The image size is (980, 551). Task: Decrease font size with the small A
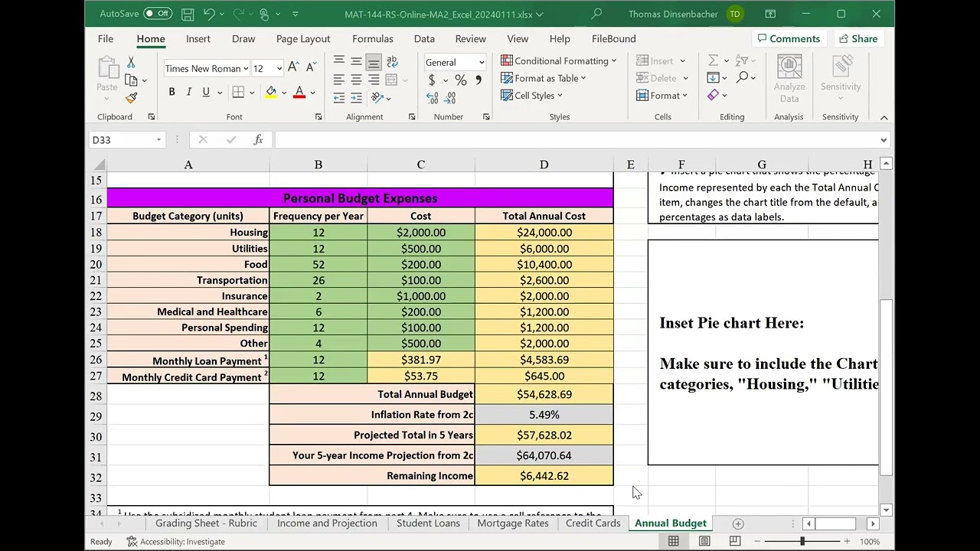pyautogui.click(x=312, y=68)
